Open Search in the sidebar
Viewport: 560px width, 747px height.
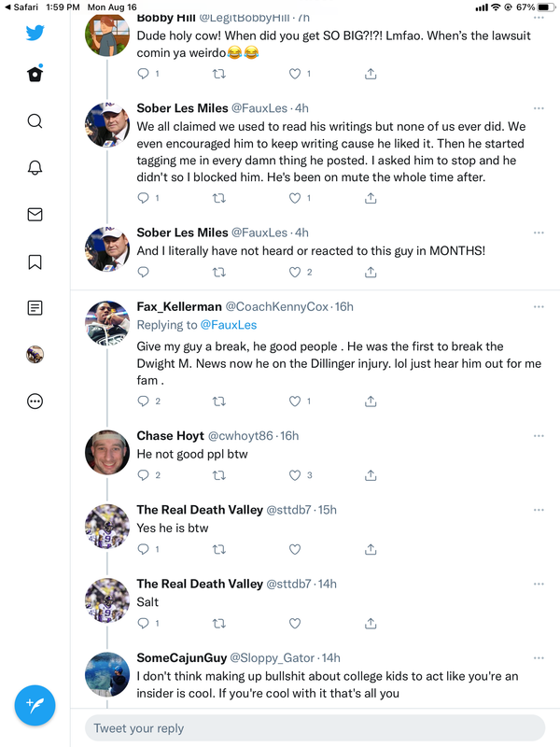(35, 121)
